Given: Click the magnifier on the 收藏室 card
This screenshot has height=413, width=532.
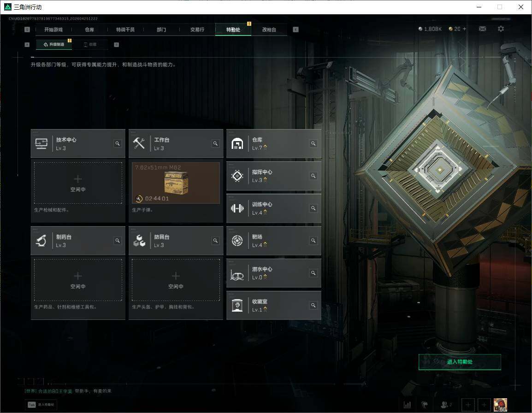Looking at the screenshot, I should 313,306.
